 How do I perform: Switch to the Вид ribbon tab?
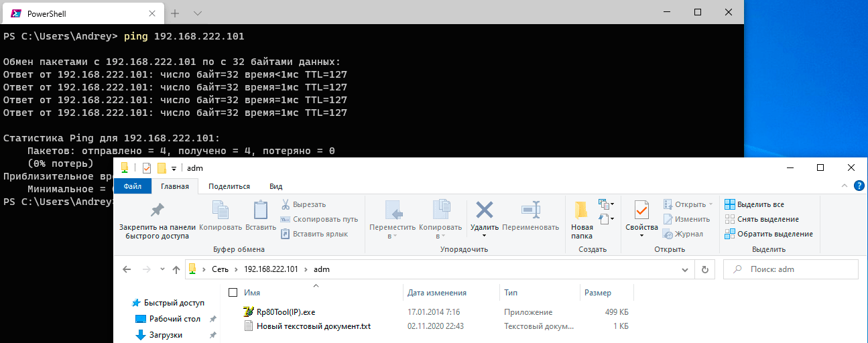pyautogui.click(x=275, y=186)
